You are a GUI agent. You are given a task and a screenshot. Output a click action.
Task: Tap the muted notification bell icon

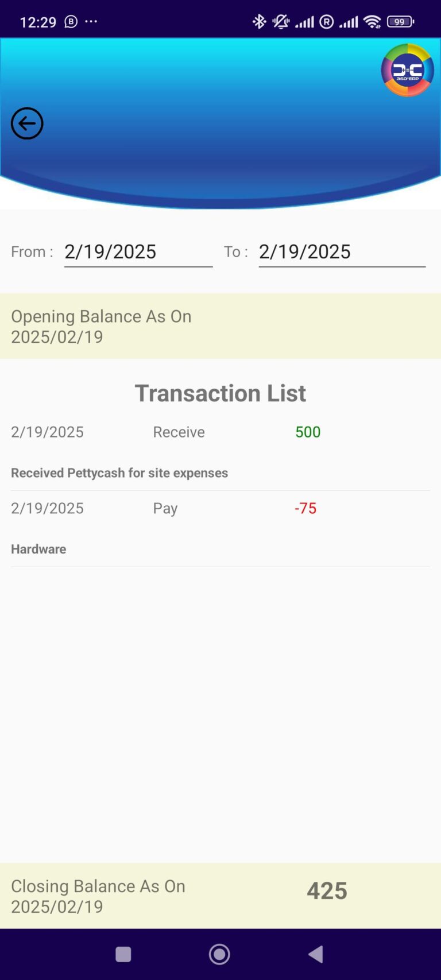281,22
